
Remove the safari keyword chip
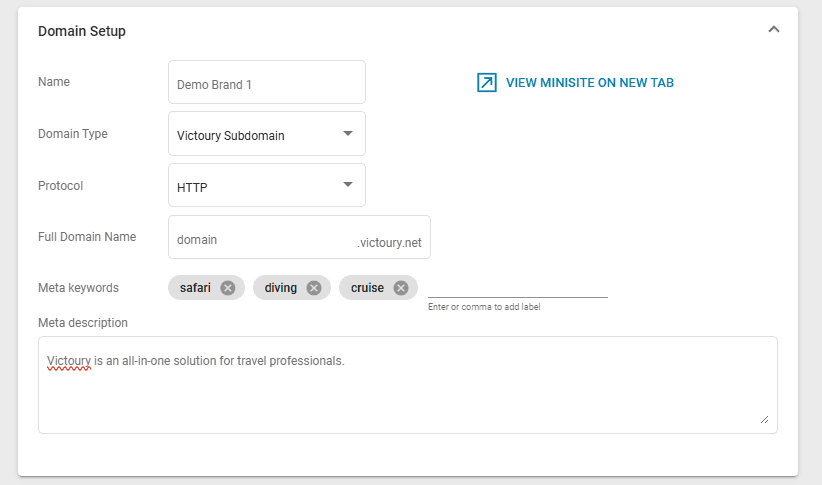(x=228, y=288)
